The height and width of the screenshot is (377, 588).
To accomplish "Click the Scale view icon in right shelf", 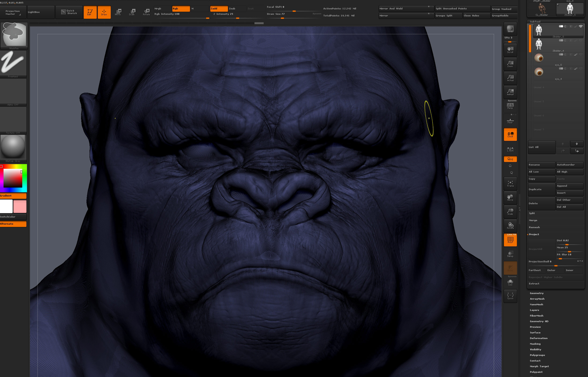I will (x=510, y=211).
